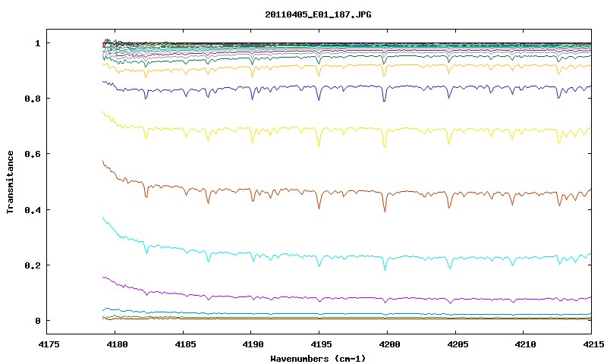
Task: Click the y-axis tick label 1
Action: pos(37,43)
